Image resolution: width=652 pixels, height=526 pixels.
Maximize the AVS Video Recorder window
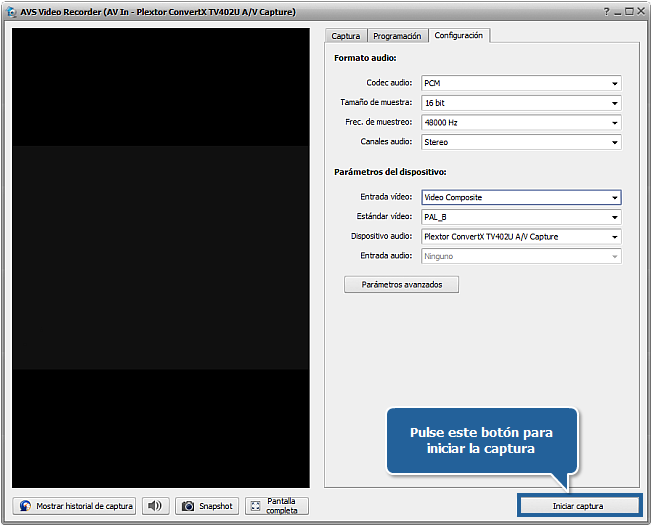pos(629,12)
